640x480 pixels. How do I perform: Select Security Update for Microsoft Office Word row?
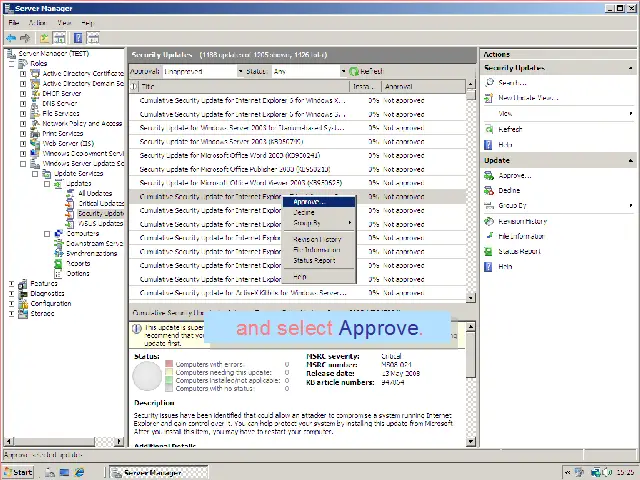pos(297,156)
